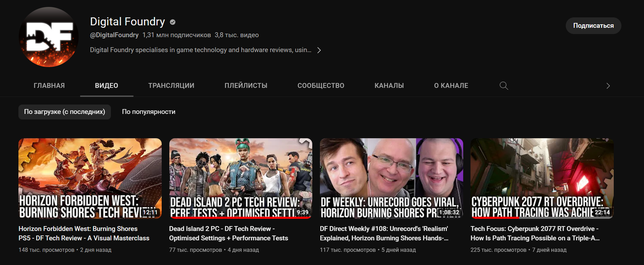Click Dead Island 2 PC video title
This screenshot has width=644, height=265.
(x=228, y=233)
